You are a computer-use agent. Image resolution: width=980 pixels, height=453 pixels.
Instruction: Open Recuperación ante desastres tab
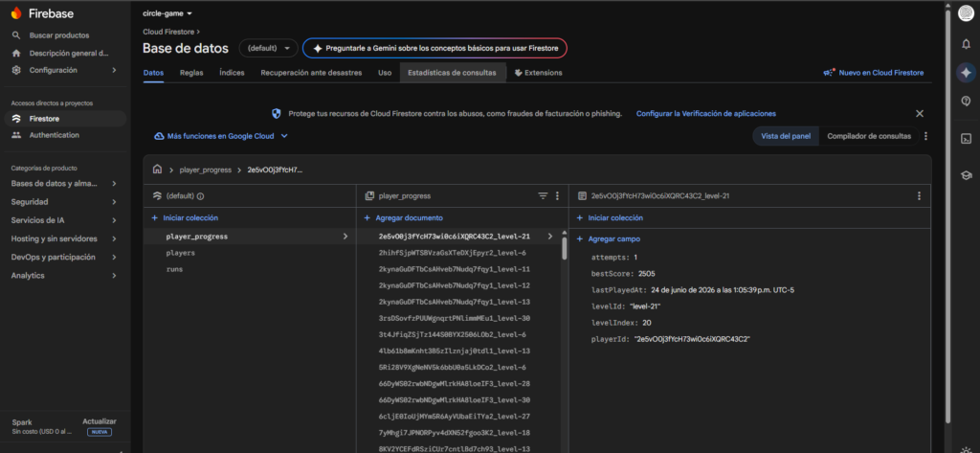click(x=311, y=73)
